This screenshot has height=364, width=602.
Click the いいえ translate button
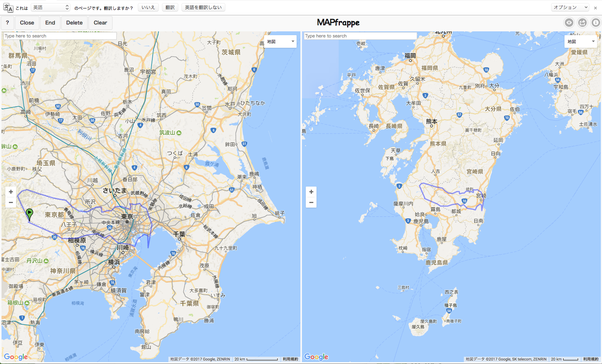pyautogui.click(x=148, y=7)
